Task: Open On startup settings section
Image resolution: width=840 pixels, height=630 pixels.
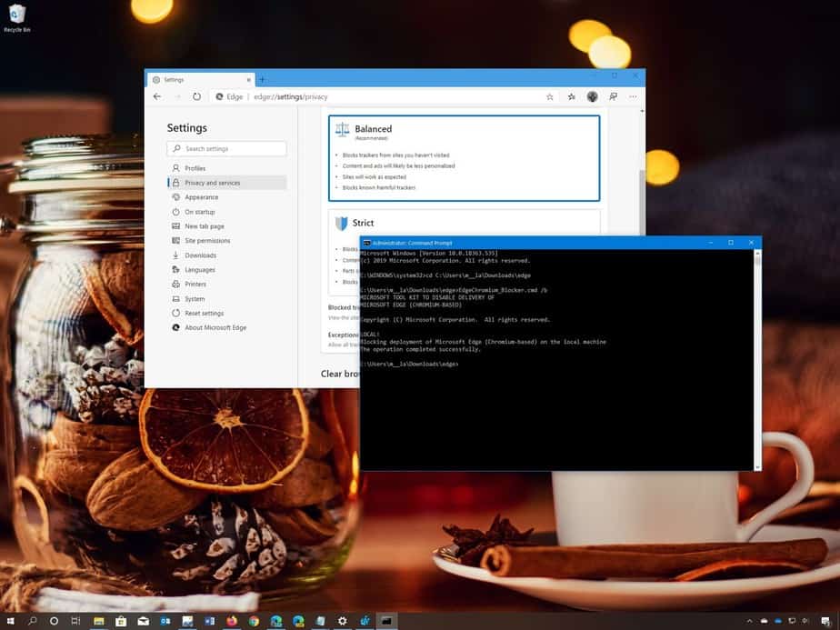Action: coord(226,212)
